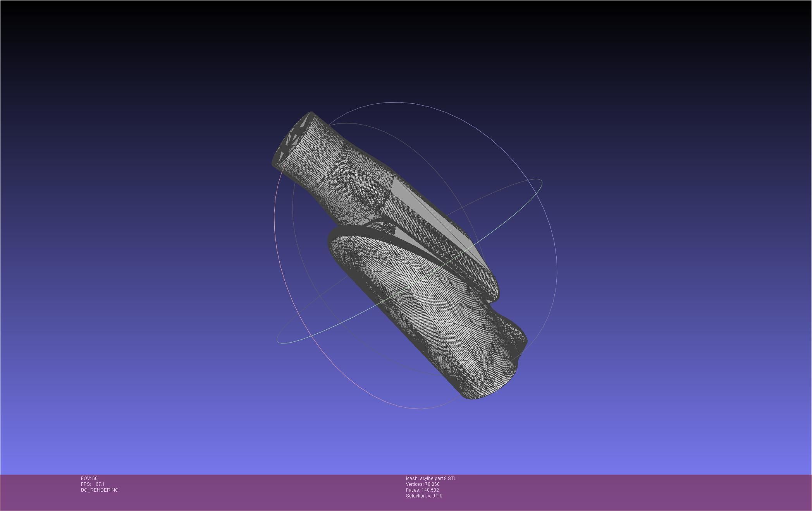Click the 'Mesh: scythe part 8.STL' text

431,478
